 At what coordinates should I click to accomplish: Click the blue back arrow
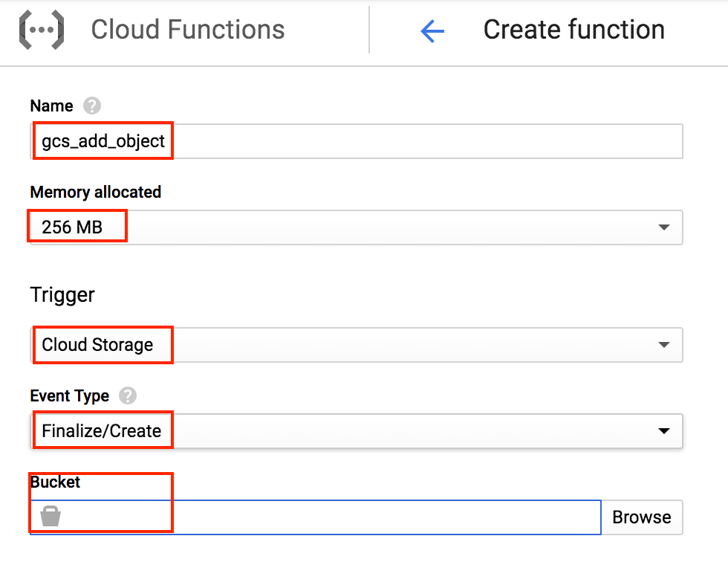tap(432, 30)
